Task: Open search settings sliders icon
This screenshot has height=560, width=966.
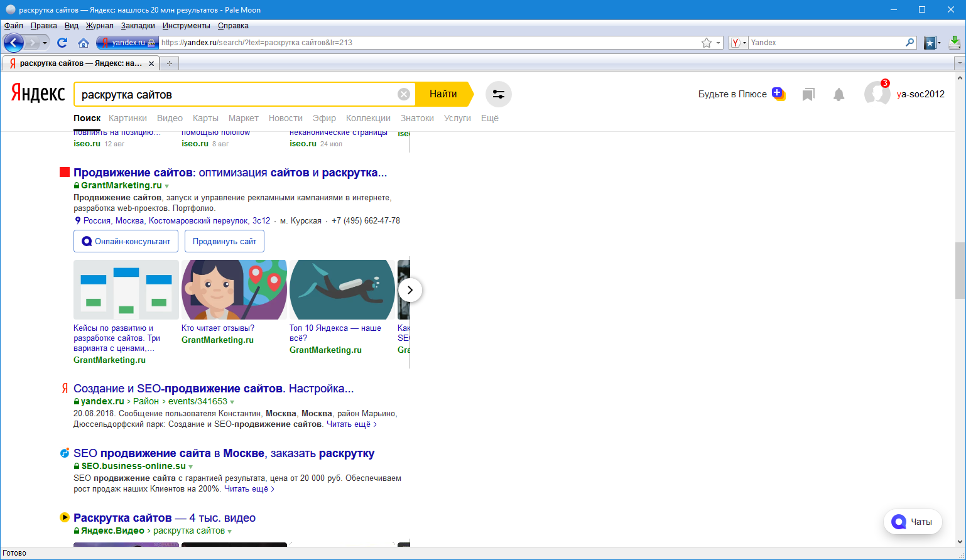Action: [x=499, y=94]
